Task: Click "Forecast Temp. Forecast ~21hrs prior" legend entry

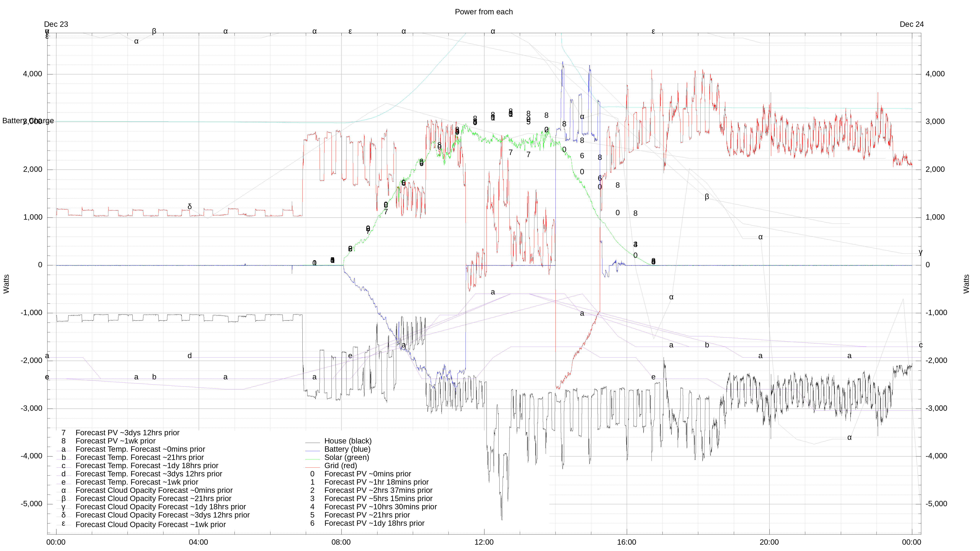Action: 140,457
